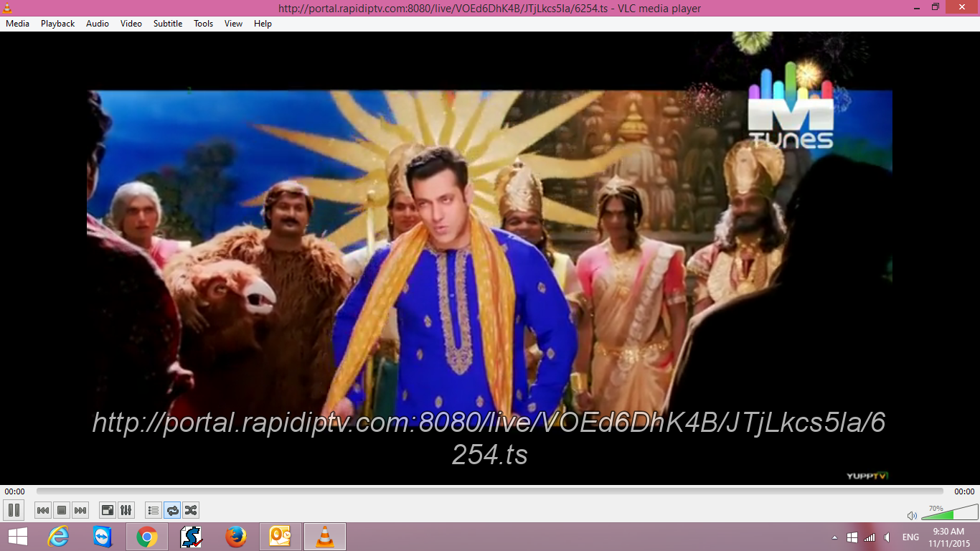The height and width of the screenshot is (551, 980).
Task: Mute audio via speaker icon
Action: (x=912, y=515)
